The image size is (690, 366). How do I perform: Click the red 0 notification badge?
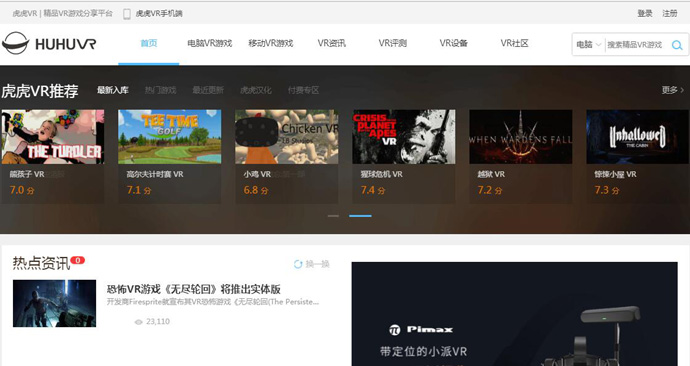pos(77,260)
